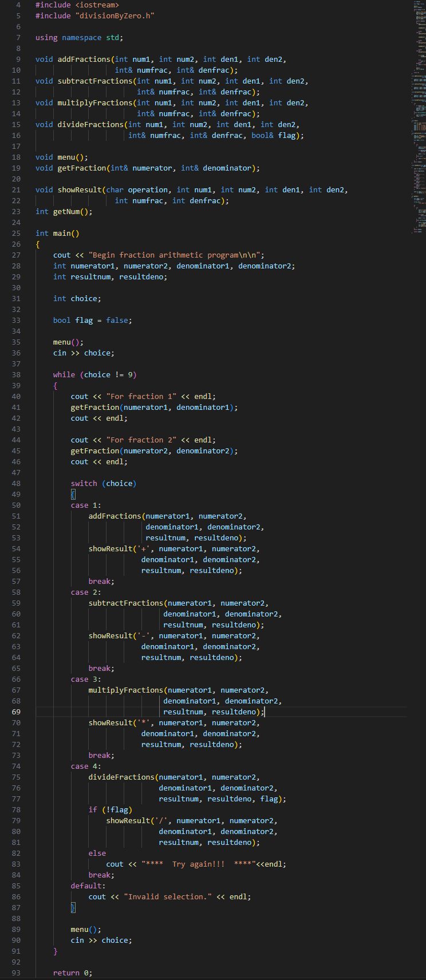Click the "Invalid selection." string

168,896
